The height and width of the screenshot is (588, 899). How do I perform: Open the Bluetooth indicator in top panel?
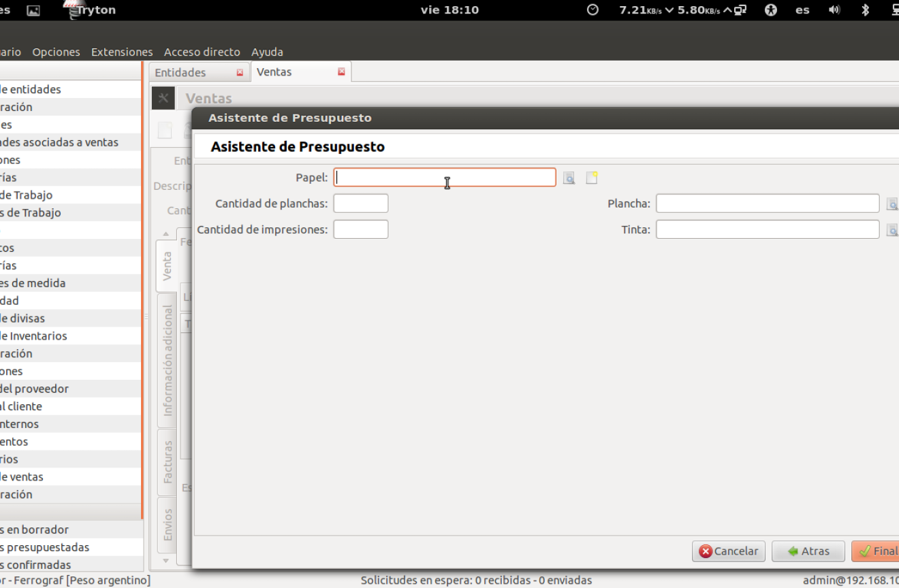click(x=866, y=10)
